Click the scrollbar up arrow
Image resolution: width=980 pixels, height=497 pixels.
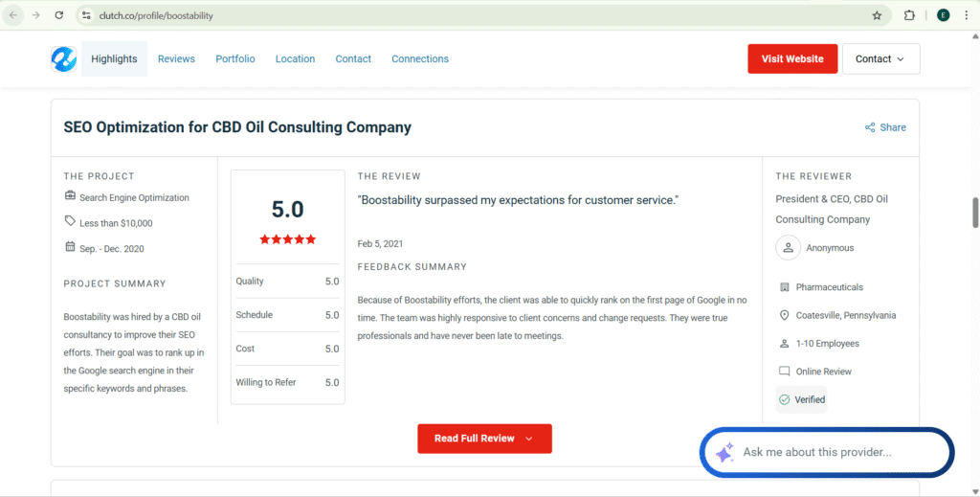(x=975, y=36)
